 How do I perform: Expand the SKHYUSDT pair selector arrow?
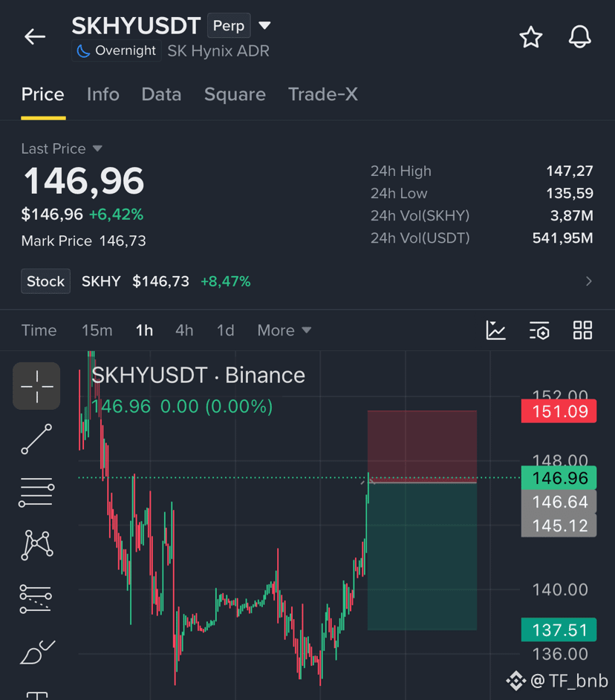pos(265,25)
